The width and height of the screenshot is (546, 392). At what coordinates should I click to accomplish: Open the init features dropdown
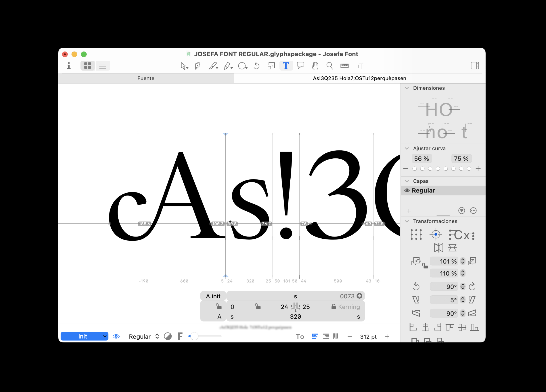point(84,336)
